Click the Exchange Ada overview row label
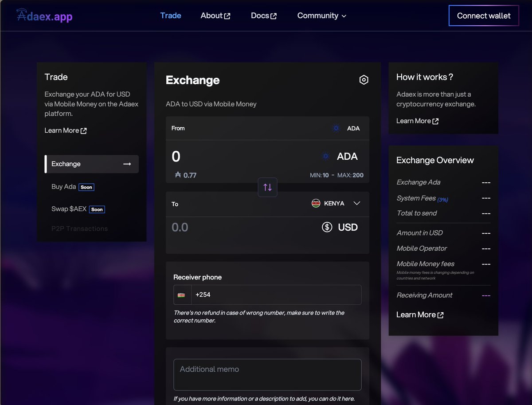 coord(419,182)
